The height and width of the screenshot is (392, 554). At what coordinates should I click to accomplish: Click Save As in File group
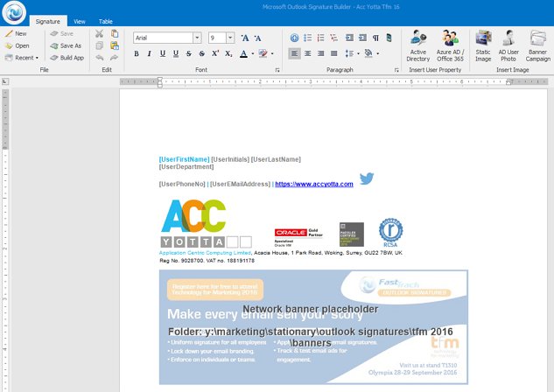pyautogui.click(x=66, y=45)
